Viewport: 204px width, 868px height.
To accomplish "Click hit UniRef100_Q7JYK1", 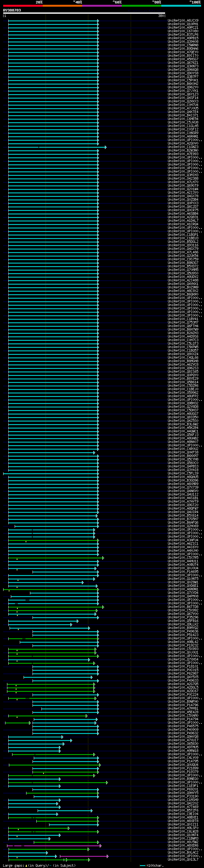I will click(183, 91).
